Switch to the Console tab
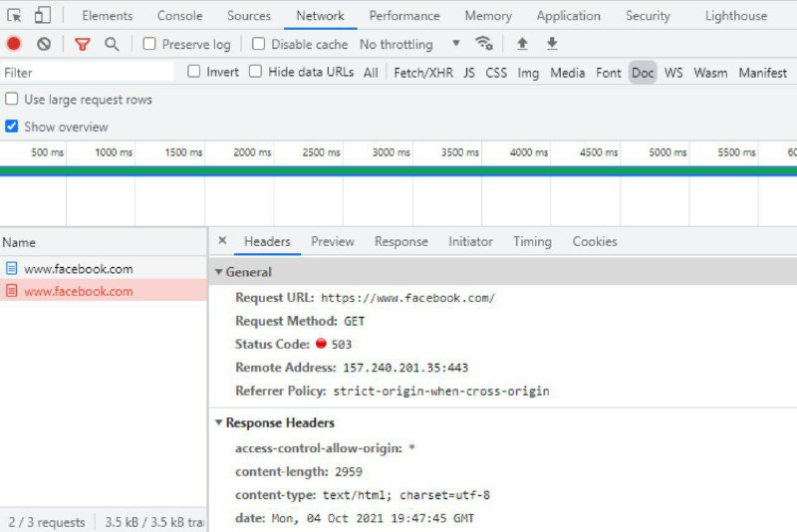The image size is (797, 532). tap(180, 16)
